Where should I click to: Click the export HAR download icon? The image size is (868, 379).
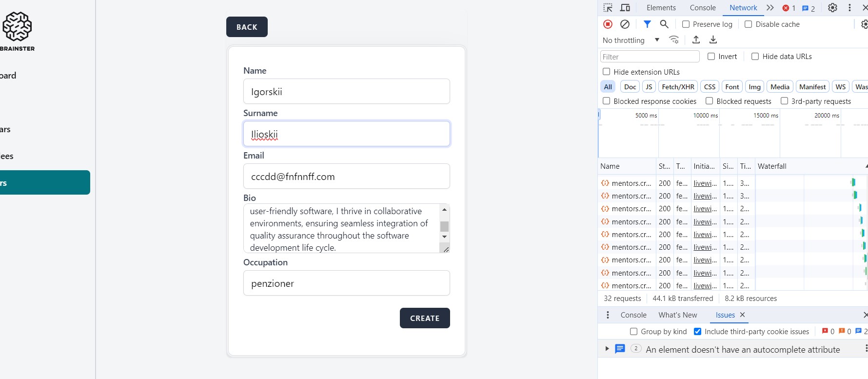pyautogui.click(x=713, y=40)
